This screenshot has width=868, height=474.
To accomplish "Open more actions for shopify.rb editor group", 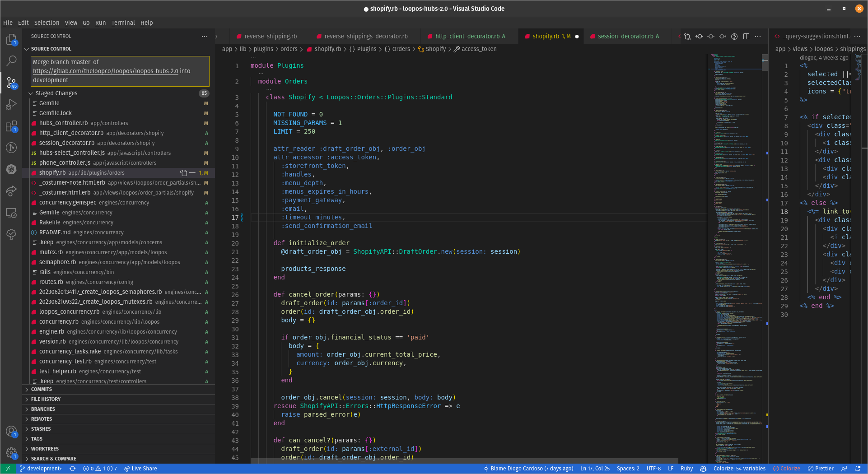I will click(x=758, y=37).
